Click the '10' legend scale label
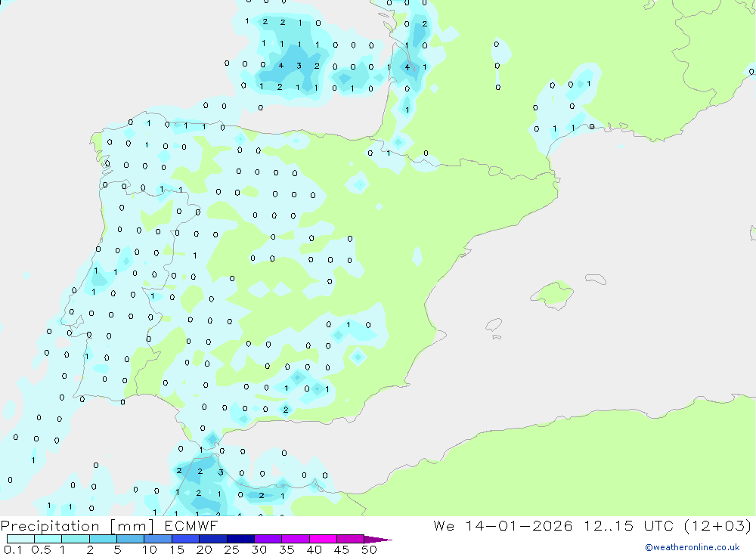 150,549
